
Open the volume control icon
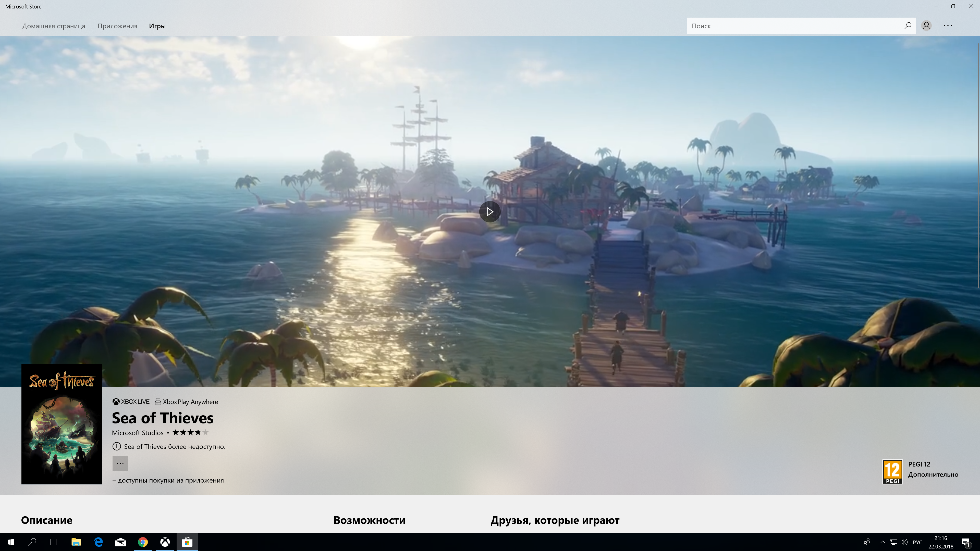click(x=904, y=542)
